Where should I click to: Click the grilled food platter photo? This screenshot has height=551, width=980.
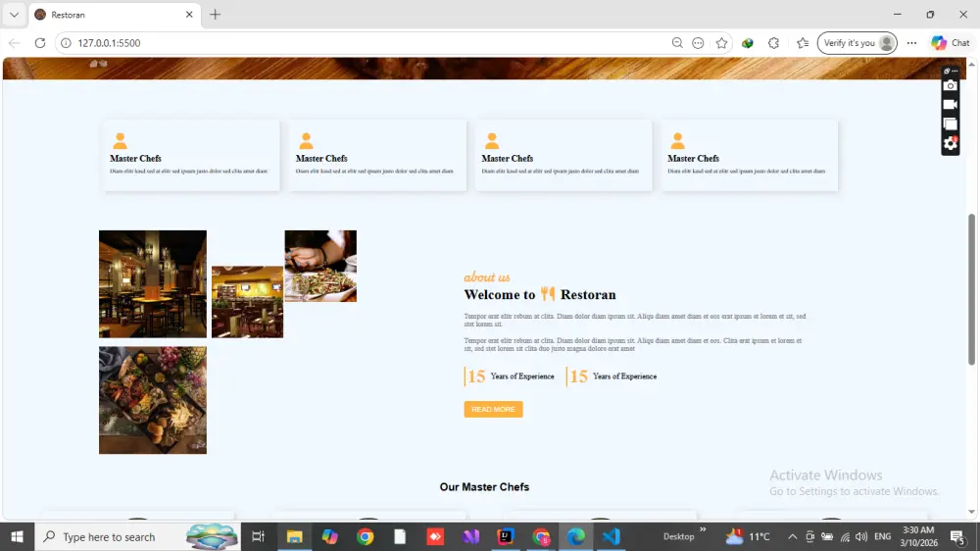(x=153, y=400)
